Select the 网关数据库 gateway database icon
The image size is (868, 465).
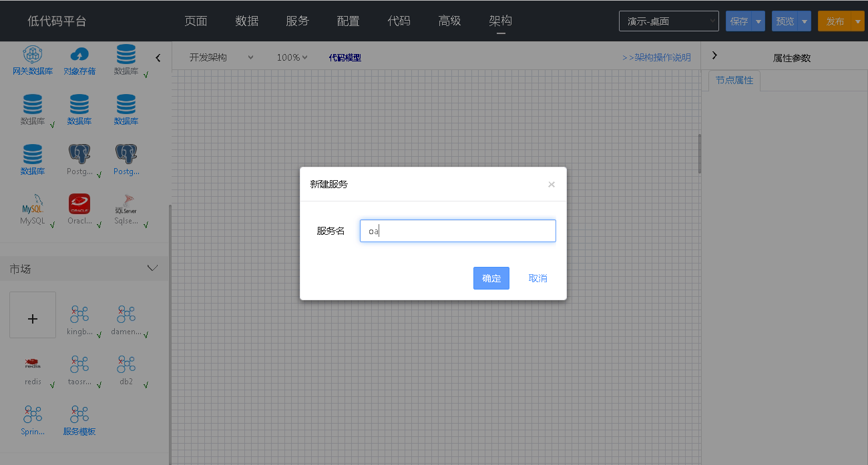click(33, 55)
